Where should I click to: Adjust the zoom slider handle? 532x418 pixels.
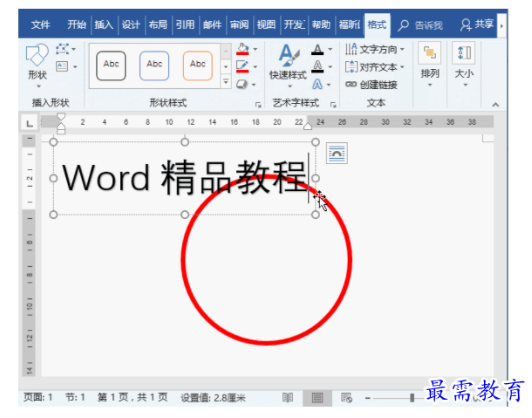(412, 398)
